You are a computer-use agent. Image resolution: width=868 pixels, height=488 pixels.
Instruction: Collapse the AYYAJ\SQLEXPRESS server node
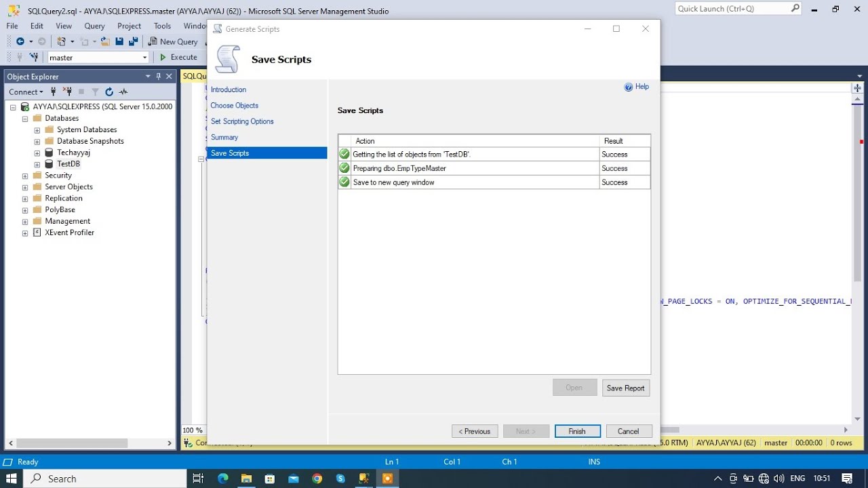pyautogui.click(x=13, y=107)
